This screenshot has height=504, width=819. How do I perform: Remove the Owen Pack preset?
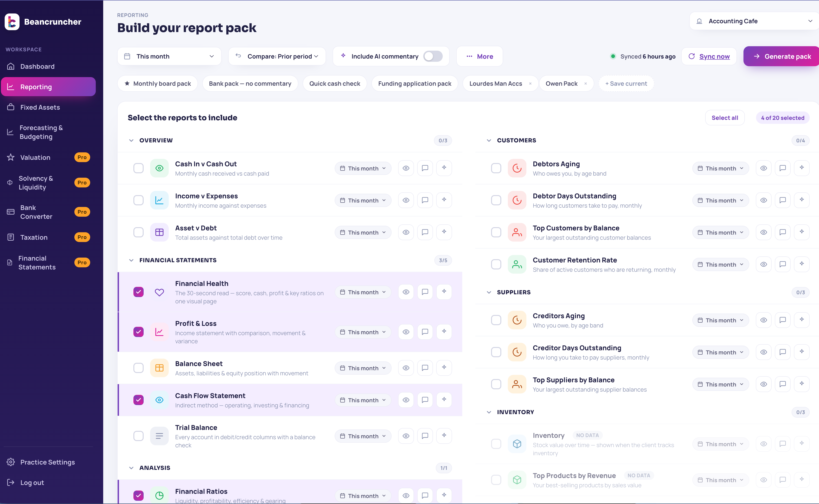(x=586, y=84)
